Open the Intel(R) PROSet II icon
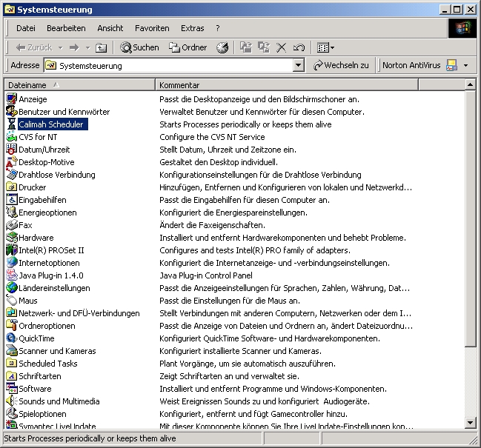The image size is (481, 448). pos(12,250)
